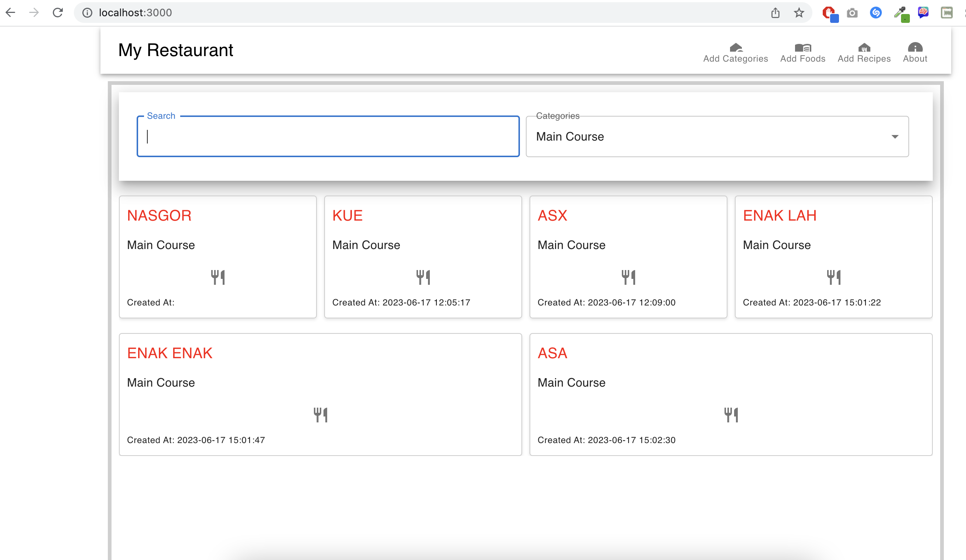Expand the Categories dropdown arrow

[894, 137]
